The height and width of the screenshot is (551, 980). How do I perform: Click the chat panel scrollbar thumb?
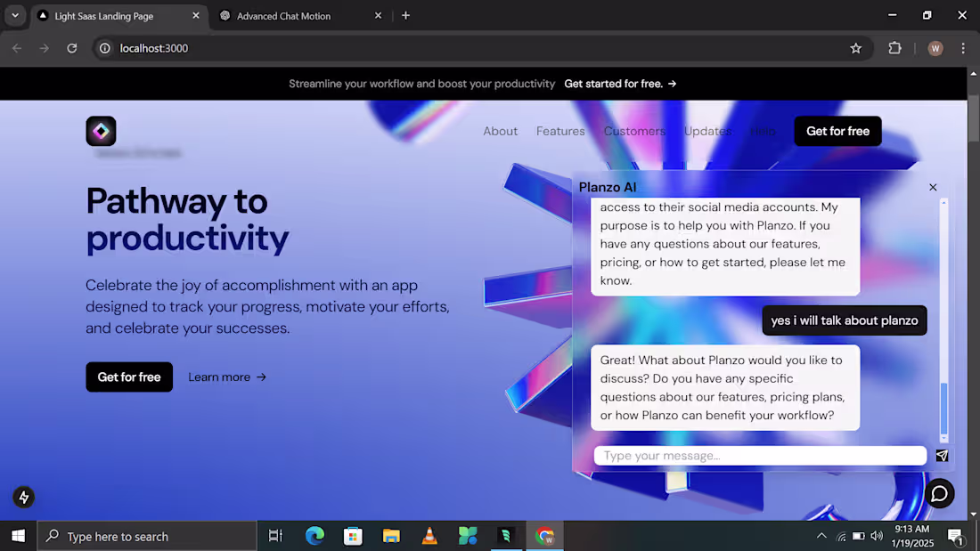(x=944, y=408)
